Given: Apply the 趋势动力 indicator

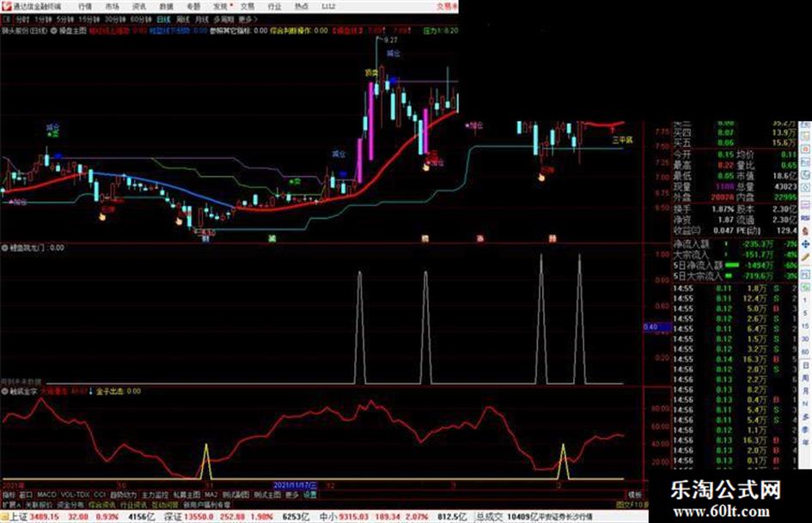Looking at the screenshot, I should click(x=124, y=495).
